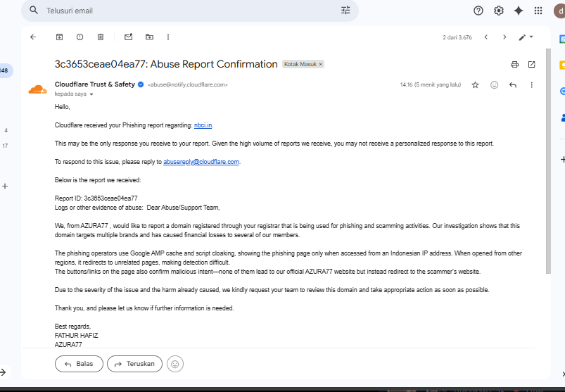Open the nbci.in link

[x=203, y=125]
